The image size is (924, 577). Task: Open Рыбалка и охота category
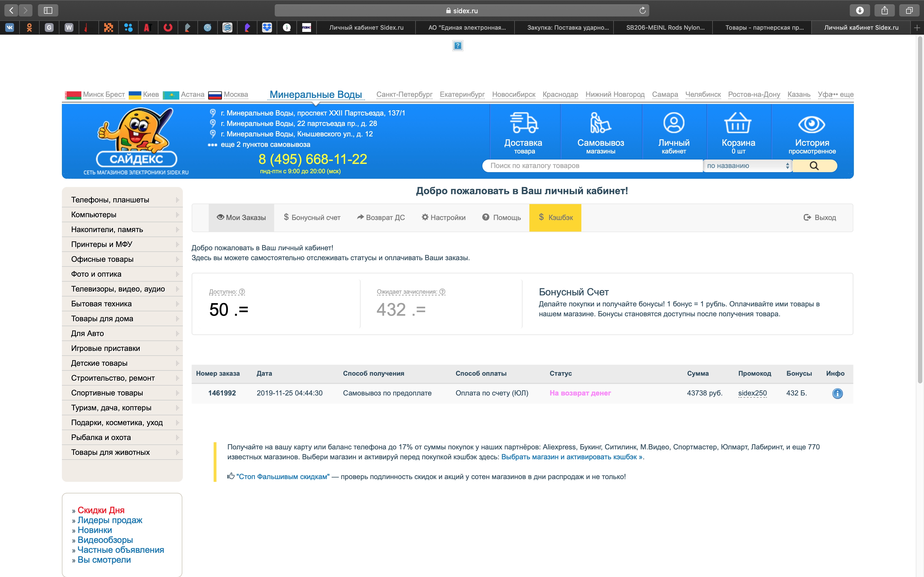click(x=122, y=437)
